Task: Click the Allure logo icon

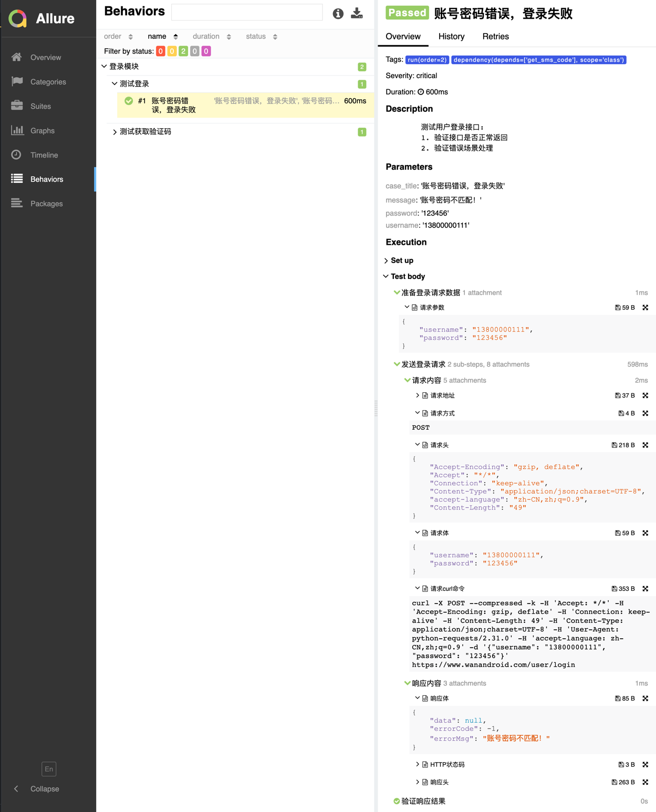Action: point(18,18)
